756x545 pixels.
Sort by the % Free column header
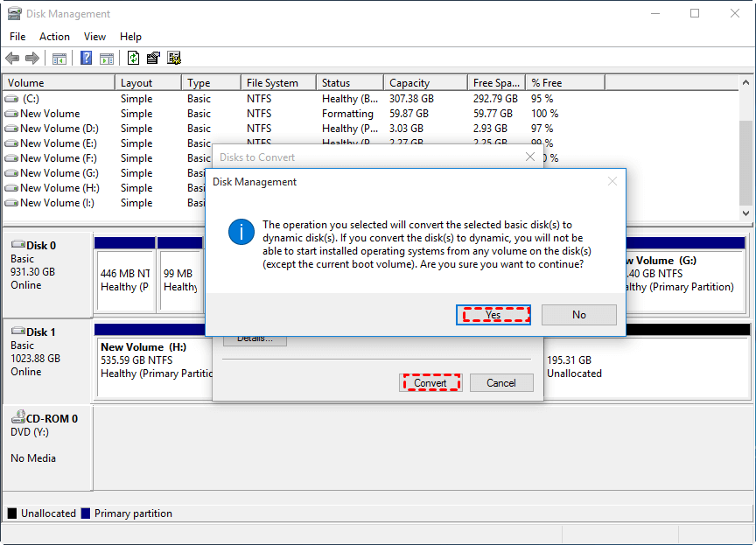[x=565, y=83]
